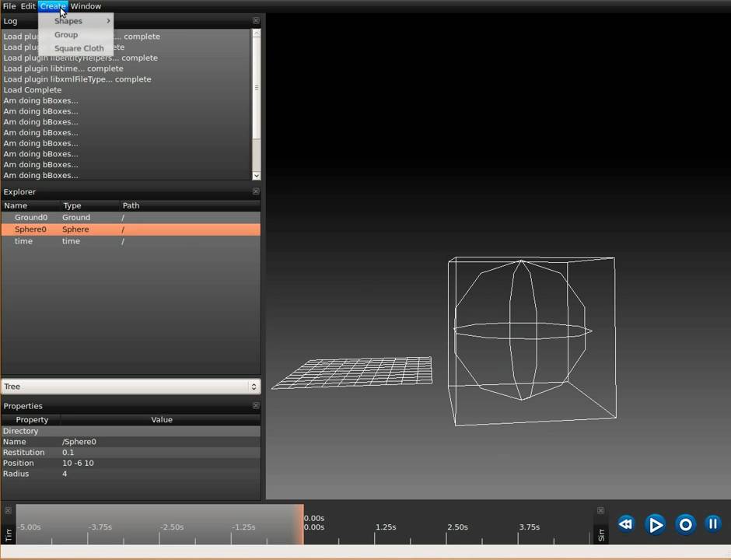Rewind the simulation playback
This screenshot has width=731, height=560.
click(x=626, y=524)
